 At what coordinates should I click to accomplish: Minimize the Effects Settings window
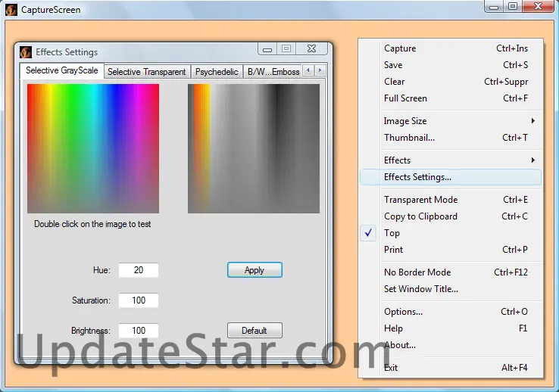click(x=267, y=49)
